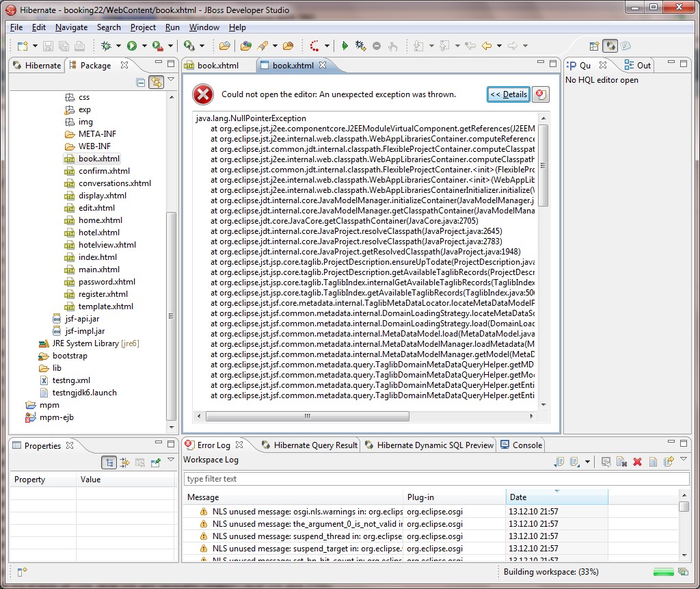Image resolution: width=700 pixels, height=589 pixels.
Task: Click Open Log file icon
Action: [653, 462]
